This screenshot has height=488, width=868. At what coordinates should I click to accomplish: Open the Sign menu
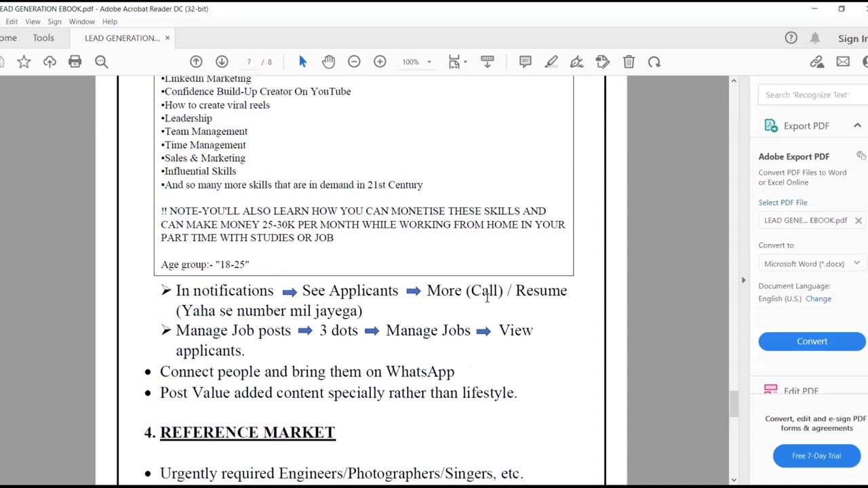[54, 22]
